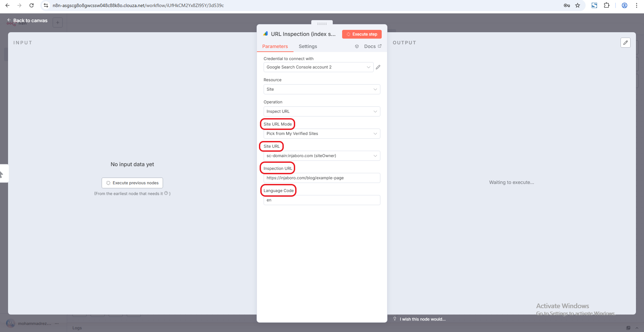
Task: Click the cube icon beside Docs
Action: (x=357, y=47)
